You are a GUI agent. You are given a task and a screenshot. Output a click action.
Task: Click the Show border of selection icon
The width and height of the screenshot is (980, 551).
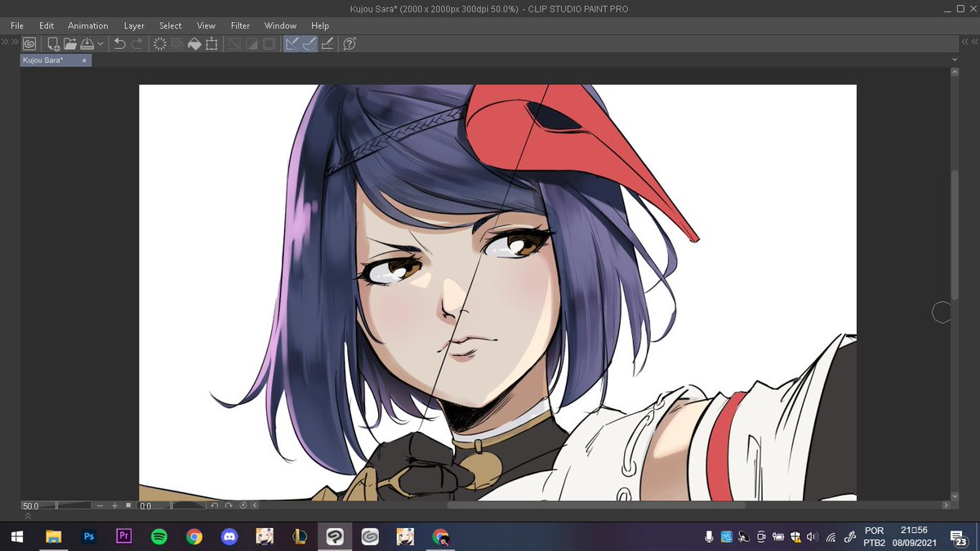(269, 44)
